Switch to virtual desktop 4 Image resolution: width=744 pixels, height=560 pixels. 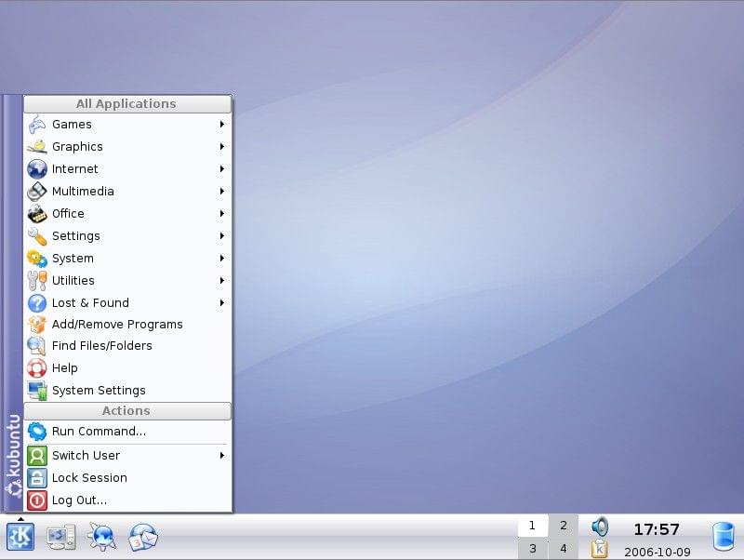tap(564, 549)
